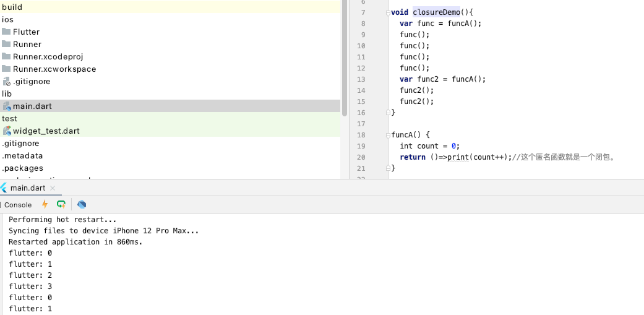Click the main.dart file icon in tree
644x315 pixels.
click(x=7, y=106)
